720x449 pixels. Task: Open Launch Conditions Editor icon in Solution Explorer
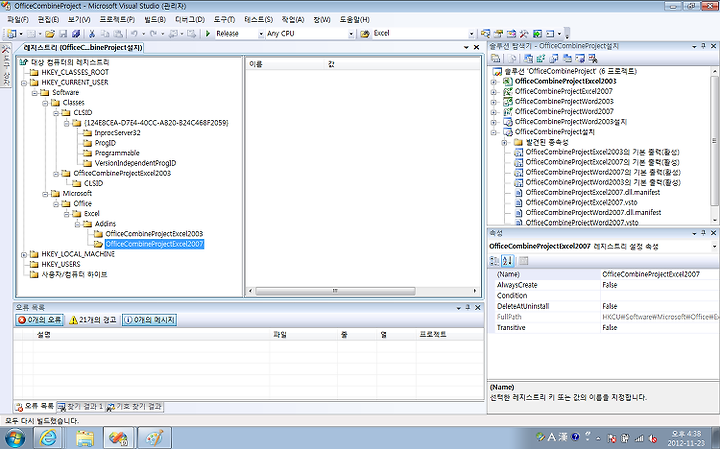tap(592, 58)
